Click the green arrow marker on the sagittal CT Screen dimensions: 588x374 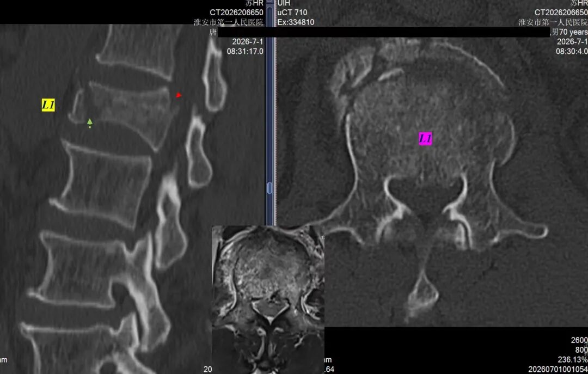90,122
